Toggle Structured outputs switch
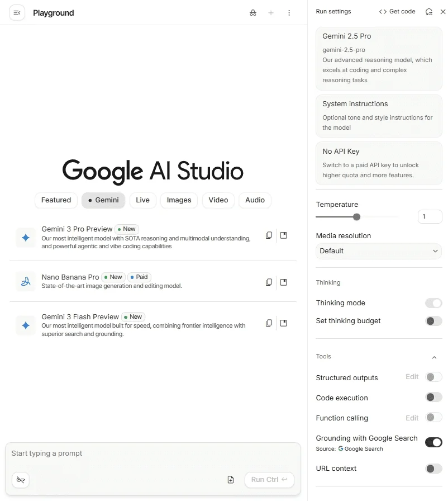Viewport: 448px width, 501px height. click(x=433, y=377)
